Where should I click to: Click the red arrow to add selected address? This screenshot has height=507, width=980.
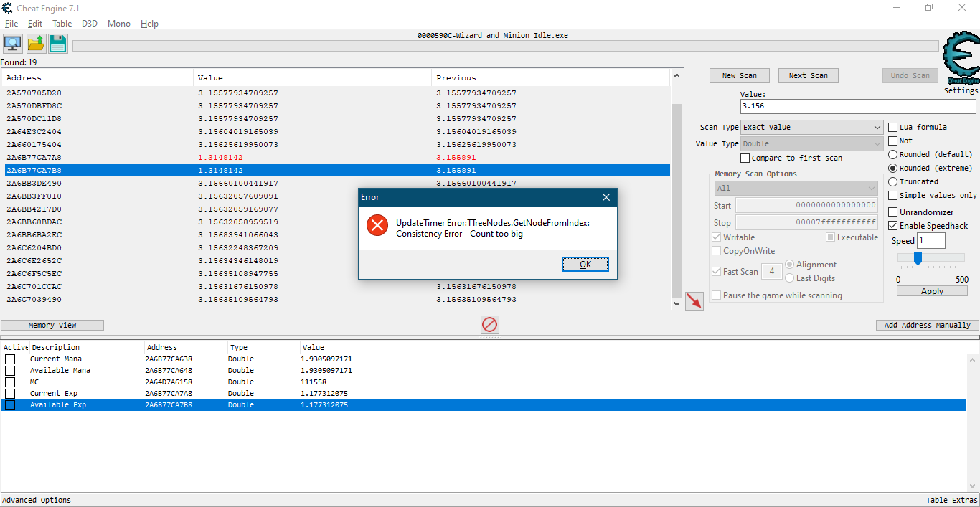pos(693,301)
